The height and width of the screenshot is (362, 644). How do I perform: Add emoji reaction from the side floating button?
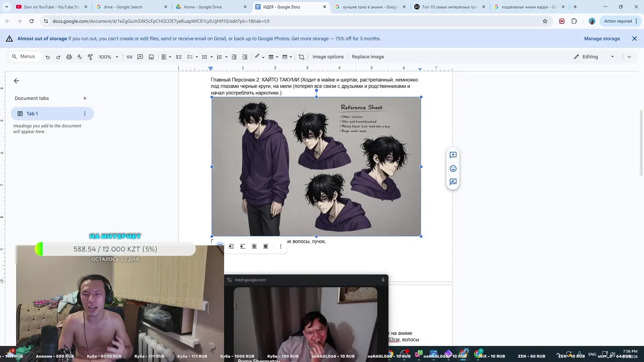tap(453, 168)
